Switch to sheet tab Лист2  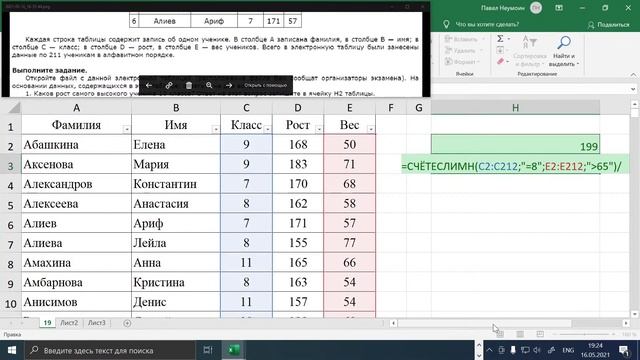pos(69,323)
